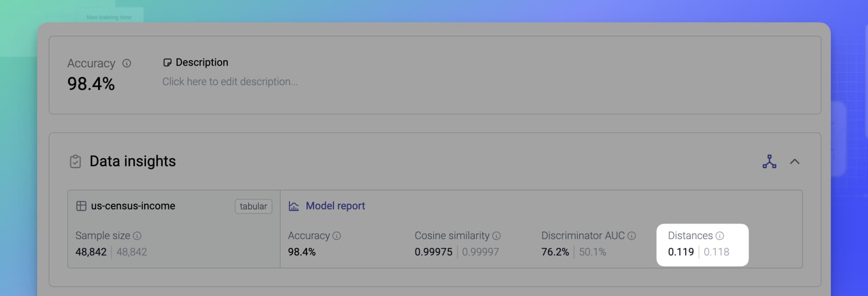This screenshot has width=868, height=296.
Task: Select the us-census-income dataset name
Action: tap(133, 206)
